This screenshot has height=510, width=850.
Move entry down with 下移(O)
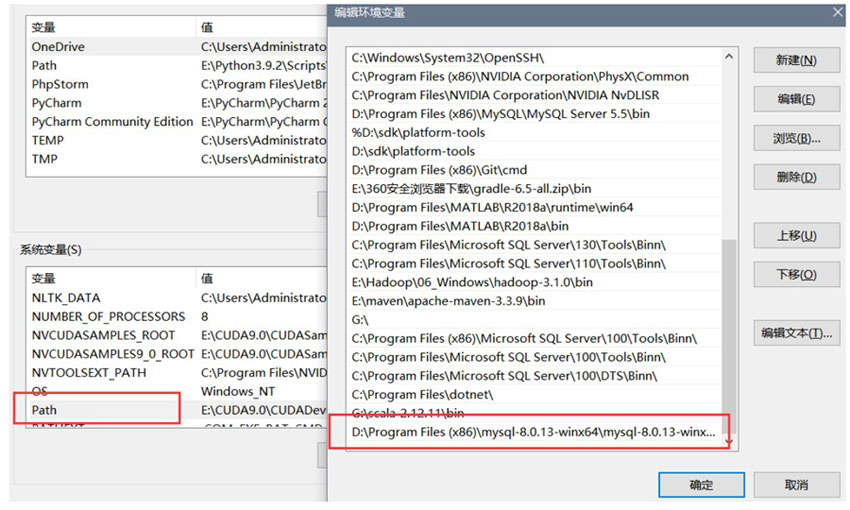coord(796,274)
